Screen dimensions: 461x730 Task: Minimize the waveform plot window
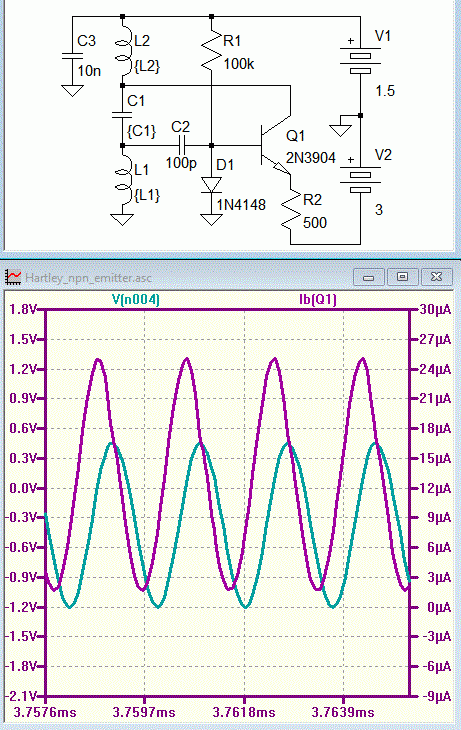369,277
